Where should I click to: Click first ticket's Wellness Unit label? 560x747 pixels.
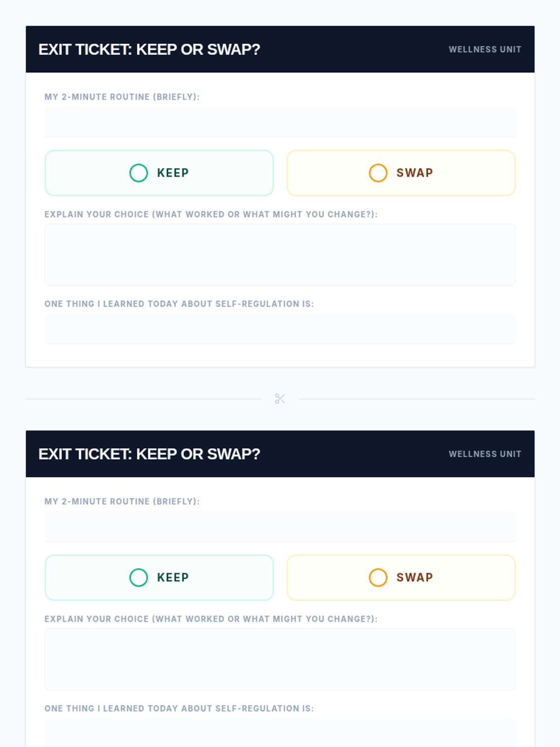click(485, 49)
